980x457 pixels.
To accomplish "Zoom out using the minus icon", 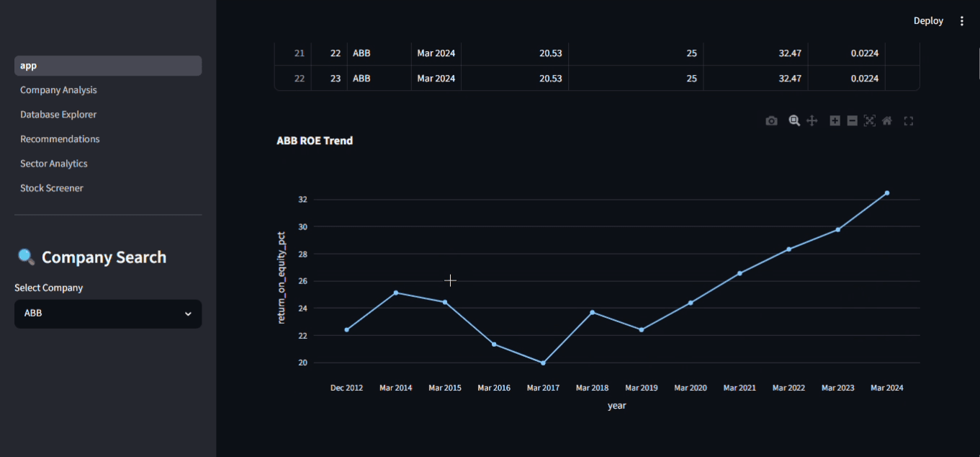I will click(852, 121).
